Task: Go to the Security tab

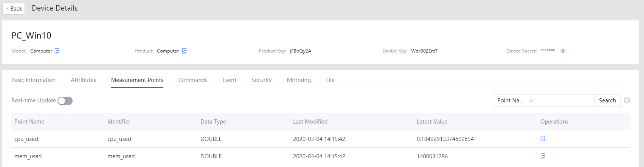Action: coord(261,80)
